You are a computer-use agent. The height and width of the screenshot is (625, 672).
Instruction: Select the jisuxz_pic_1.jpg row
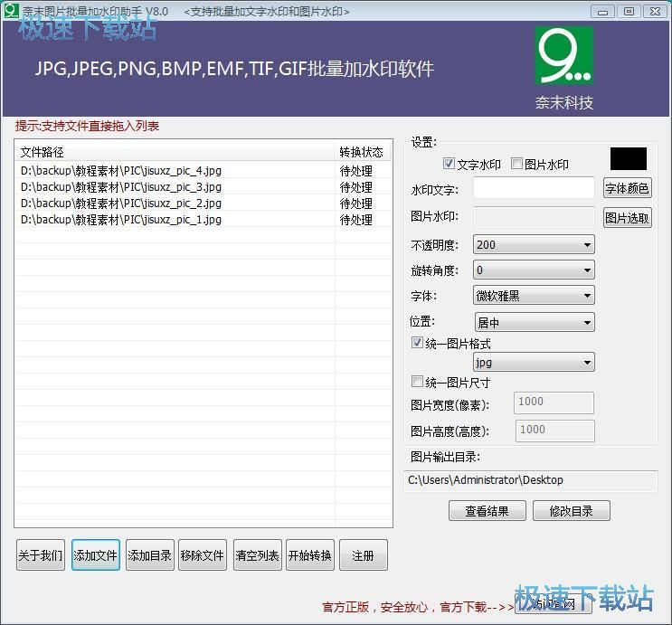click(203, 220)
